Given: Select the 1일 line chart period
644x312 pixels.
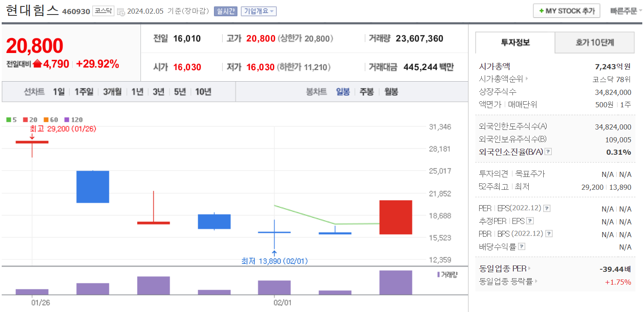Looking at the screenshot, I should [59, 92].
